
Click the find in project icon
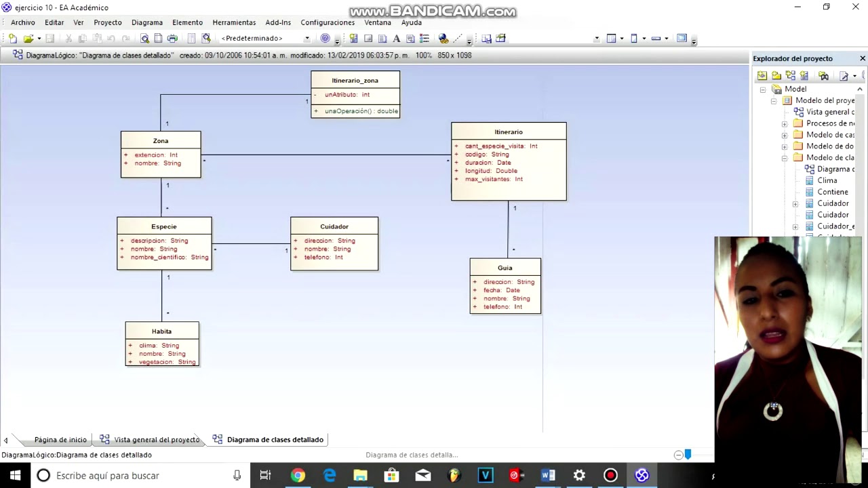coord(206,39)
